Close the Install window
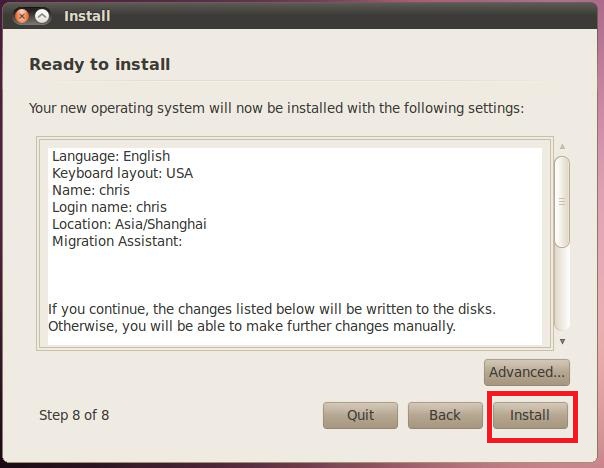This screenshot has width=604, height=468. 22,16
